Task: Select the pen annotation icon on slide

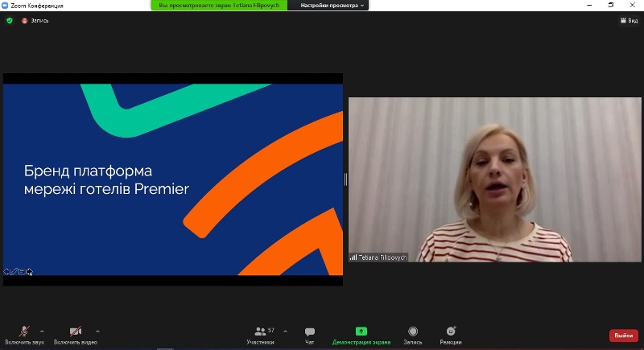Action: point(14,272)
